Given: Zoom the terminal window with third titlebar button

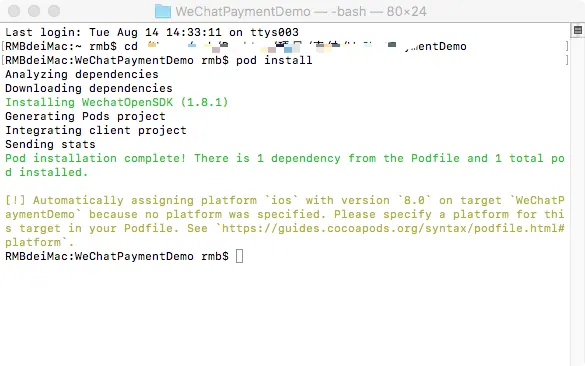Looking at the screenshot, I should pyautogui.click(x=54, y=11).
